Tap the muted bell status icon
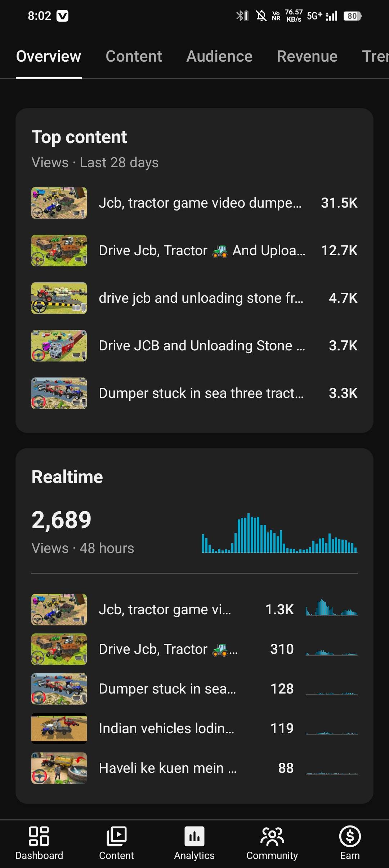Image resolution: width=389 pixels, height=868 pixels. (x=261, y=16)
